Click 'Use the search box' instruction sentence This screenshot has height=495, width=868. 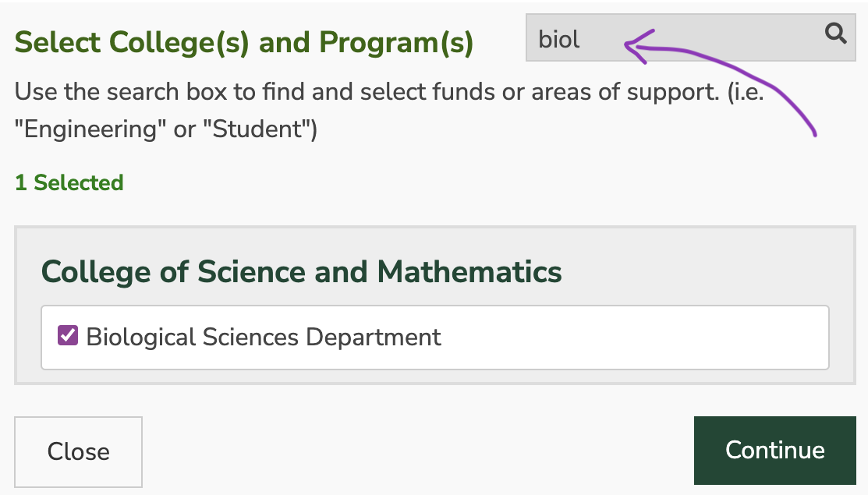coord(135,93)
